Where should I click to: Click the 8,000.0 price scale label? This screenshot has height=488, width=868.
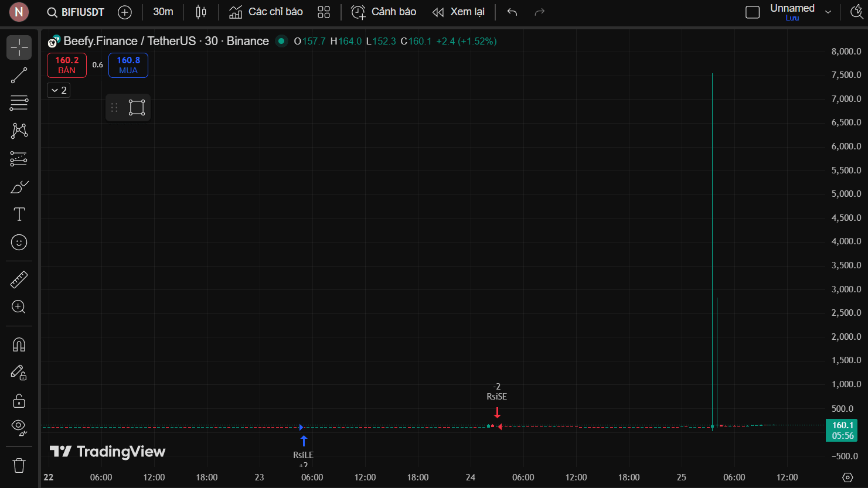846,52
